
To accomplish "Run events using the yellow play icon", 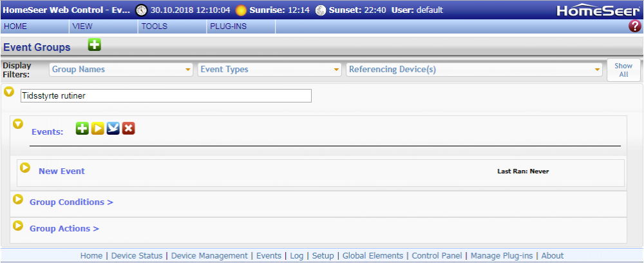I will tap(97, 129).
